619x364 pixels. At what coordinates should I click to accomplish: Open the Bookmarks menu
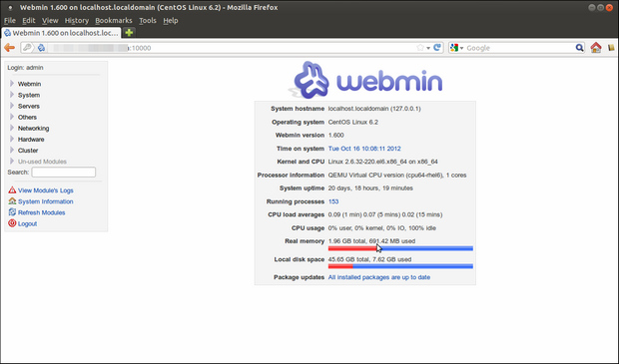[114, 21]
